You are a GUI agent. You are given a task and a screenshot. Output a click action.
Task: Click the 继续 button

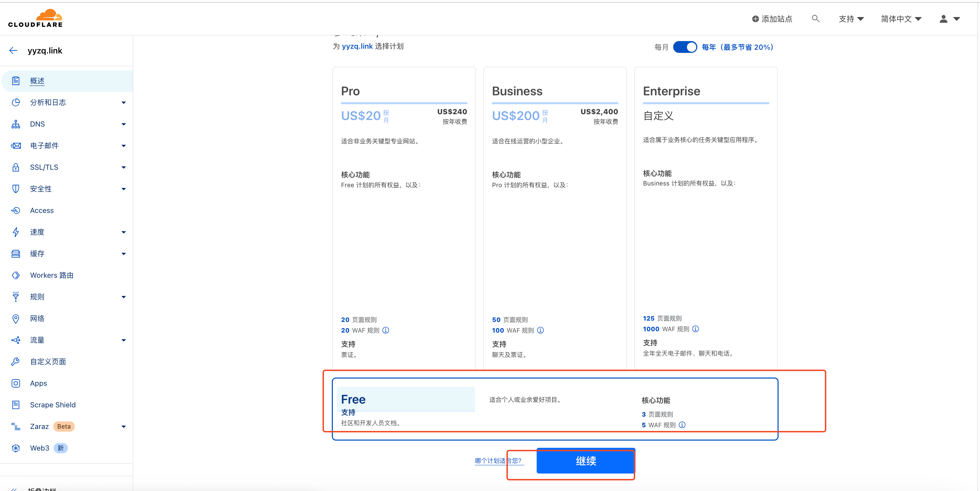point(586,461)
